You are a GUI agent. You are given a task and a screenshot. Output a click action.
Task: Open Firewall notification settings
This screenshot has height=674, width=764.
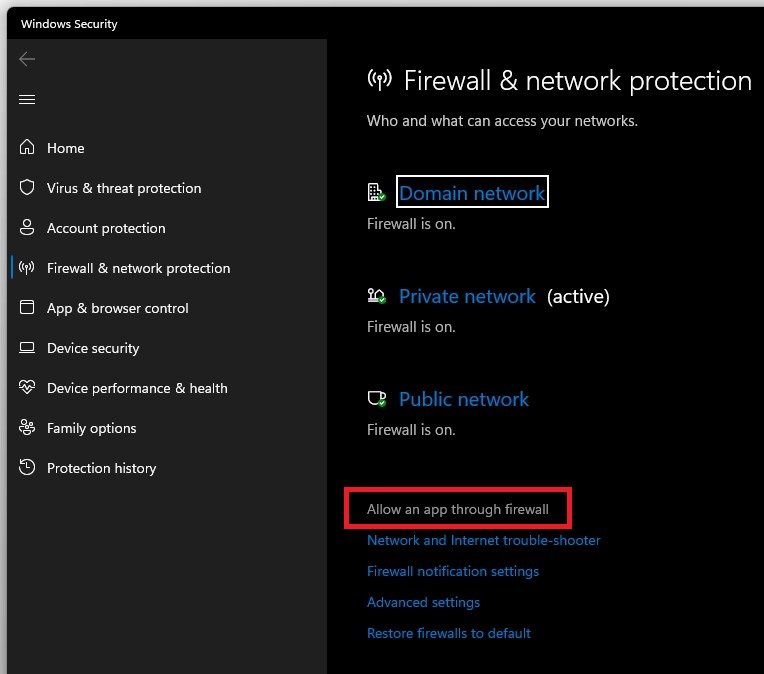(x=452, y=571)
